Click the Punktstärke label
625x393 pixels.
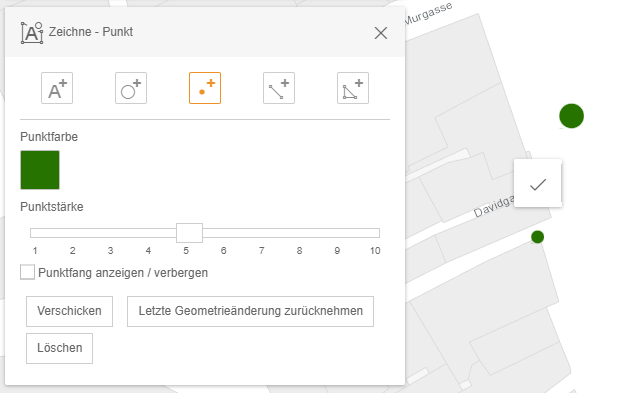coord(52,207)
